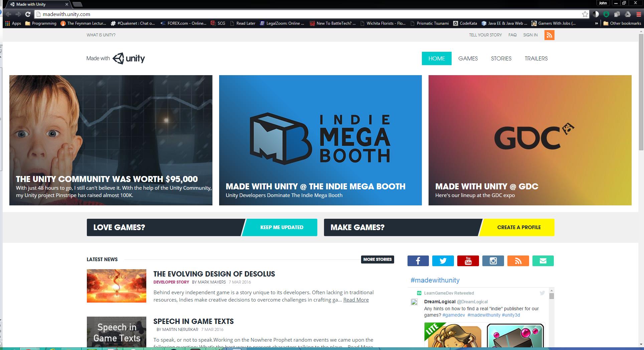The height and width of the screenshot is (350, 644).
Task: Click the DEVELOPER STORY category label
Action: (171, 282)
